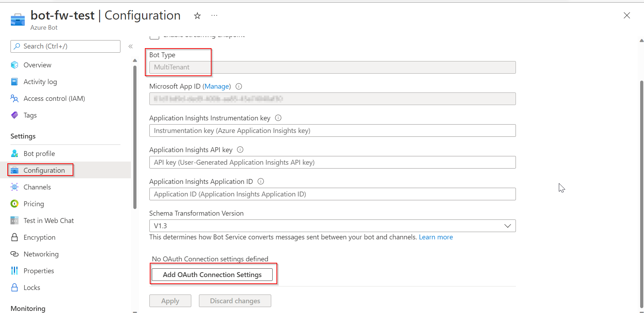Image resolution: width=644 pixels, height=313 pixels.
Task: Click the Instrumentation key input field
Action: pyautogui.click(x=332, y=131)
